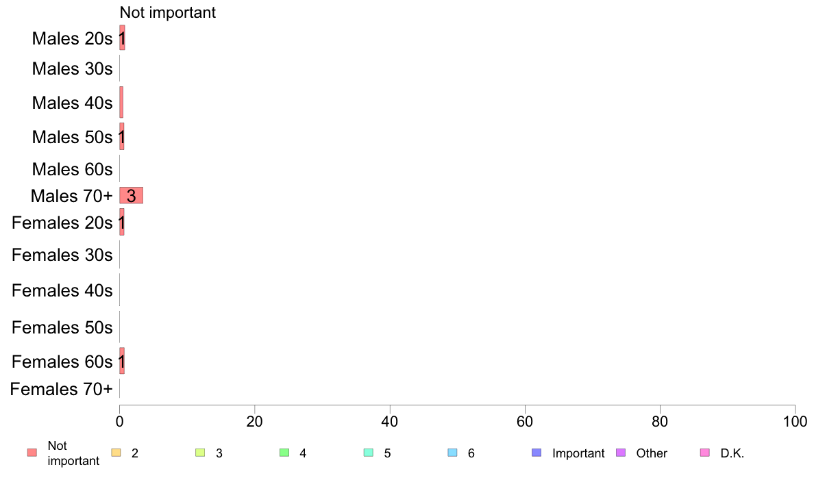
Task: Select the Males 70+ bar labeled 3
Action: point(132,196)
